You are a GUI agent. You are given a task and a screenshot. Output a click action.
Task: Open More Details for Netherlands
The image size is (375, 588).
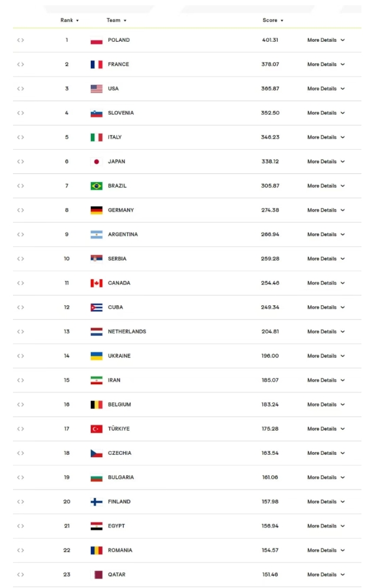pyautogui.click(x=326, y=332)
